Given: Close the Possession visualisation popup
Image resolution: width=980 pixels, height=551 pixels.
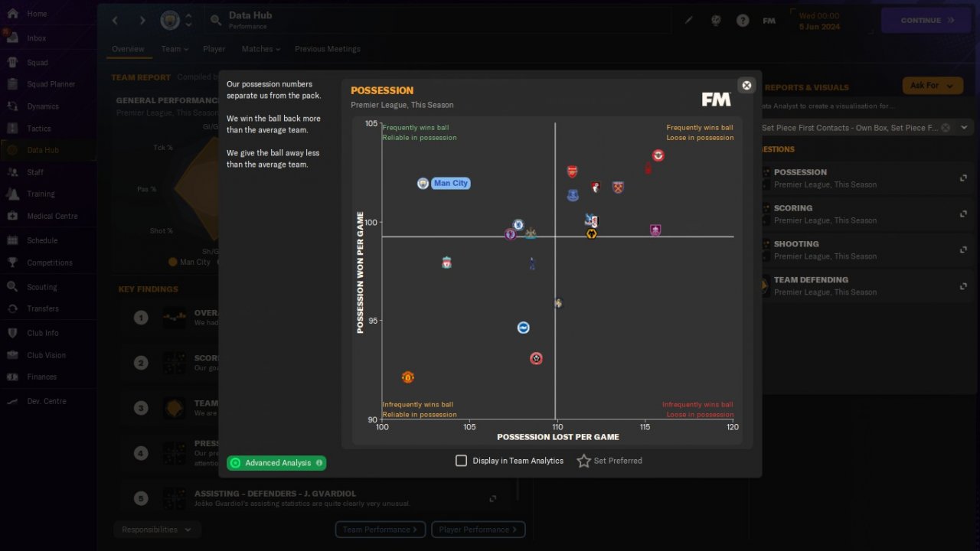Looking at the screenshot, I should click(746, 85).
